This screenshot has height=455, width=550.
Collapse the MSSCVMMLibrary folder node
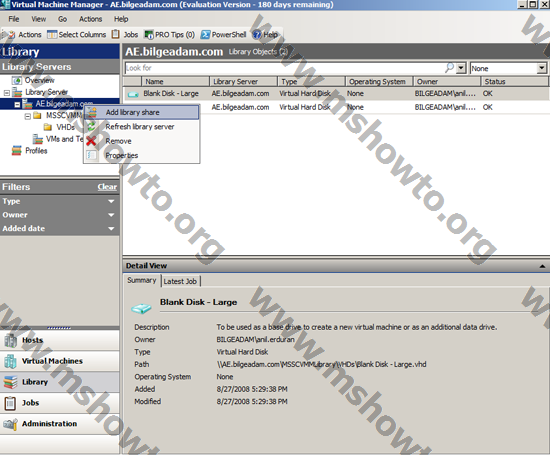(28, 116)
